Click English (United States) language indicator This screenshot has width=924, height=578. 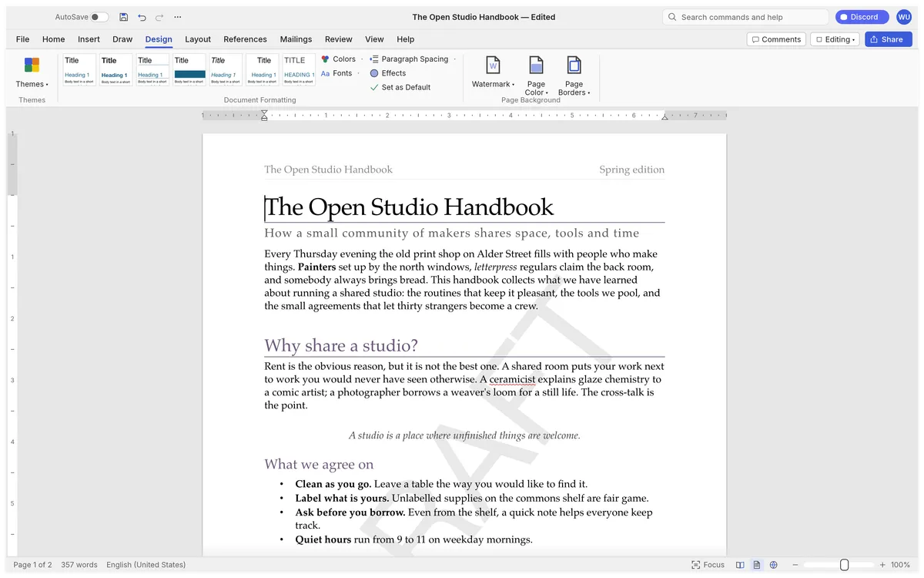[146, 565]
